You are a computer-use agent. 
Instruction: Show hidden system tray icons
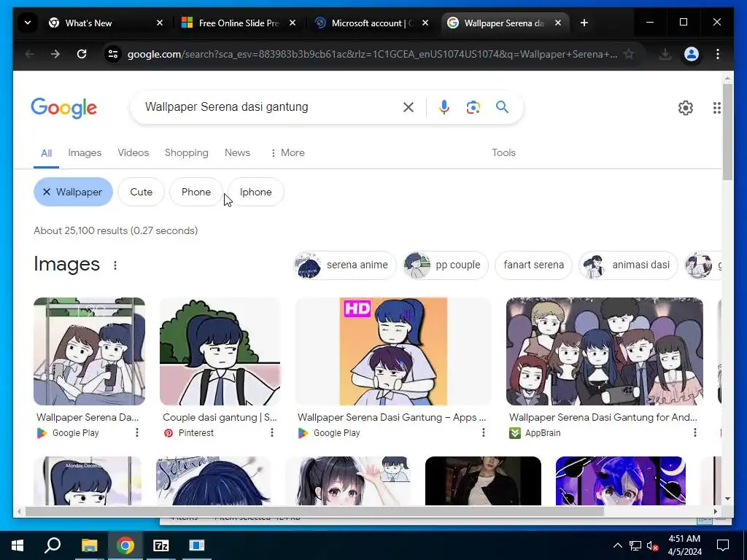(617, 545)
